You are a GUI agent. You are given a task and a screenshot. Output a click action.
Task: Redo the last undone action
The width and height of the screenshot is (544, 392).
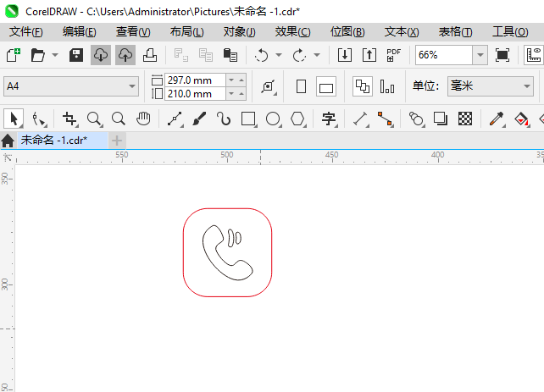299,55
